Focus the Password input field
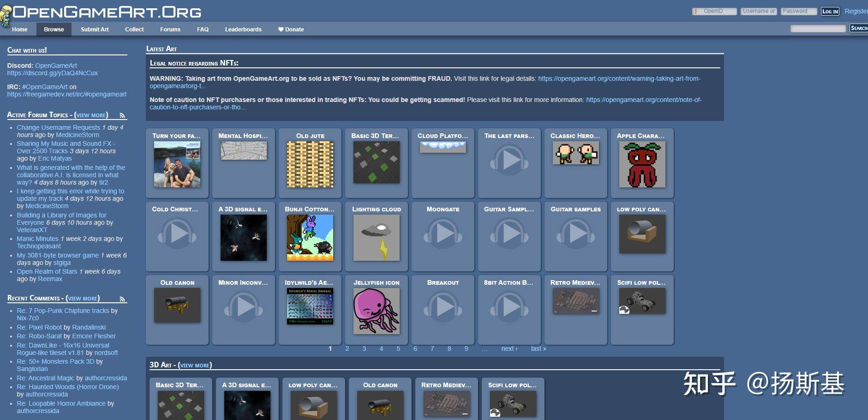The height and width of the screenshot is (420, 868). point(799,11)
